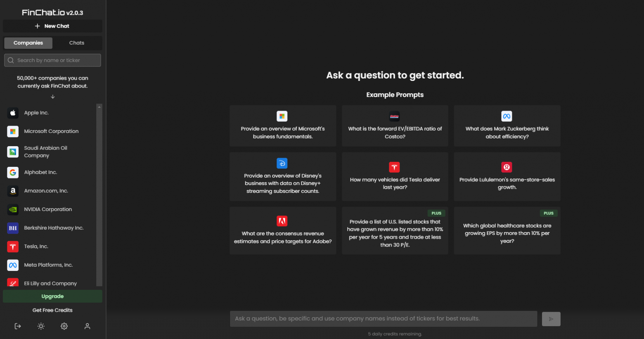This screenshot has height=339, width=644.
Task: Click the company list scrollbar
Action: pos(99,194)
